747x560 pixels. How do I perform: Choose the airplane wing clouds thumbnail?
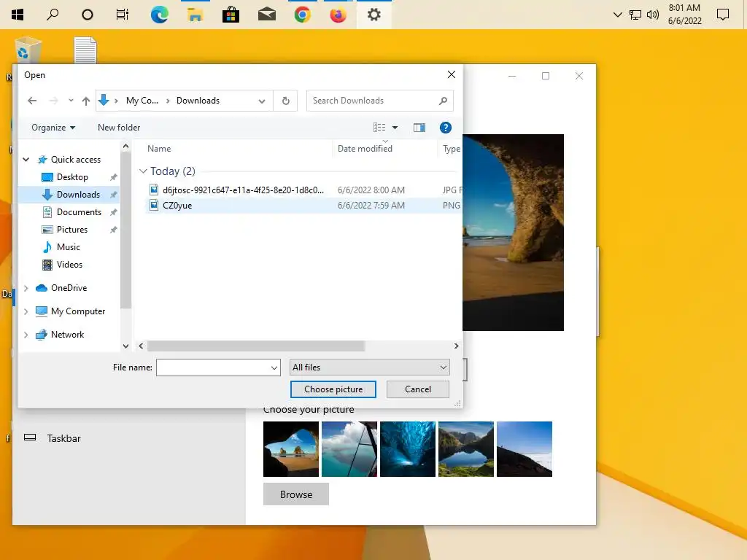click(x=349, y=449)
